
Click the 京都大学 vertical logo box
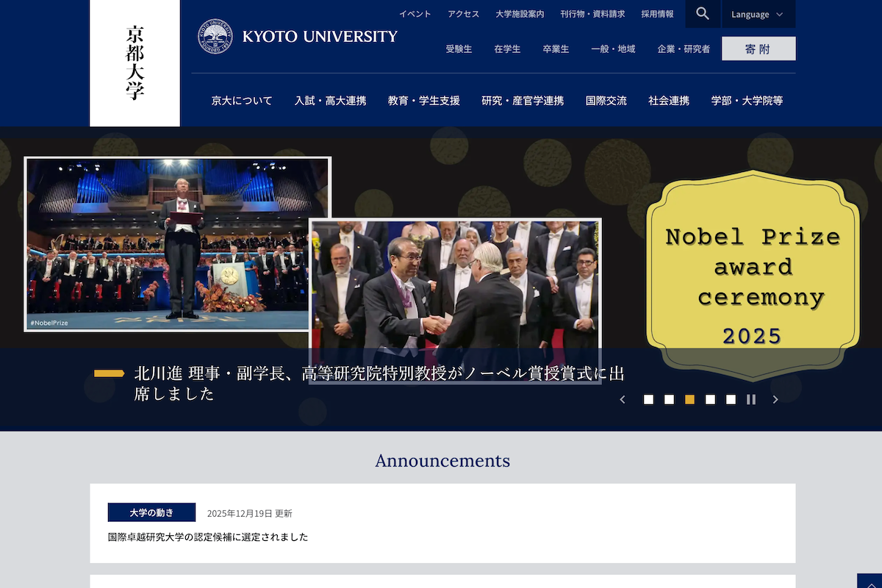[135, 63]
